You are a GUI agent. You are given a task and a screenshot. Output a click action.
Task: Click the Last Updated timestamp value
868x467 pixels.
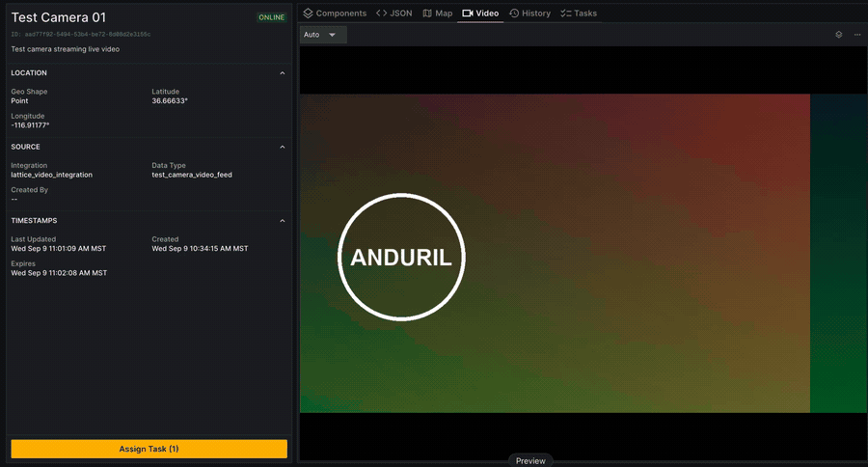pos(59,249)
